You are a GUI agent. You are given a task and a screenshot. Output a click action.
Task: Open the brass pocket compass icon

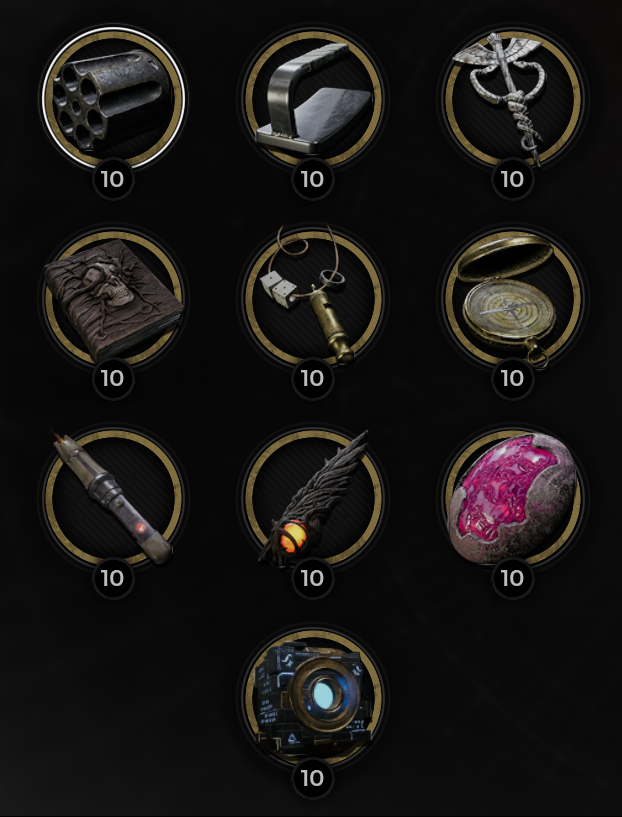click(513, 298)
